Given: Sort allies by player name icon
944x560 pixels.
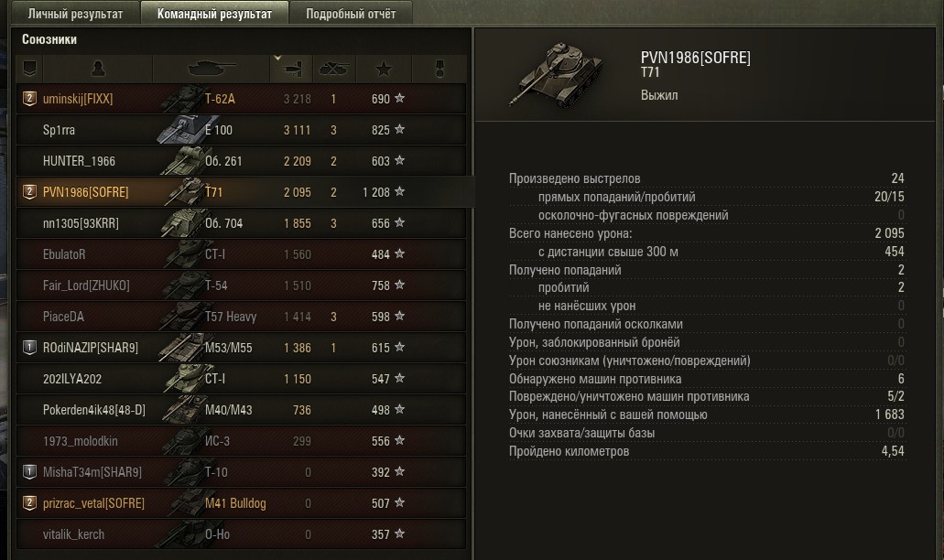Looking at the screenshot, I should (98, 69).
